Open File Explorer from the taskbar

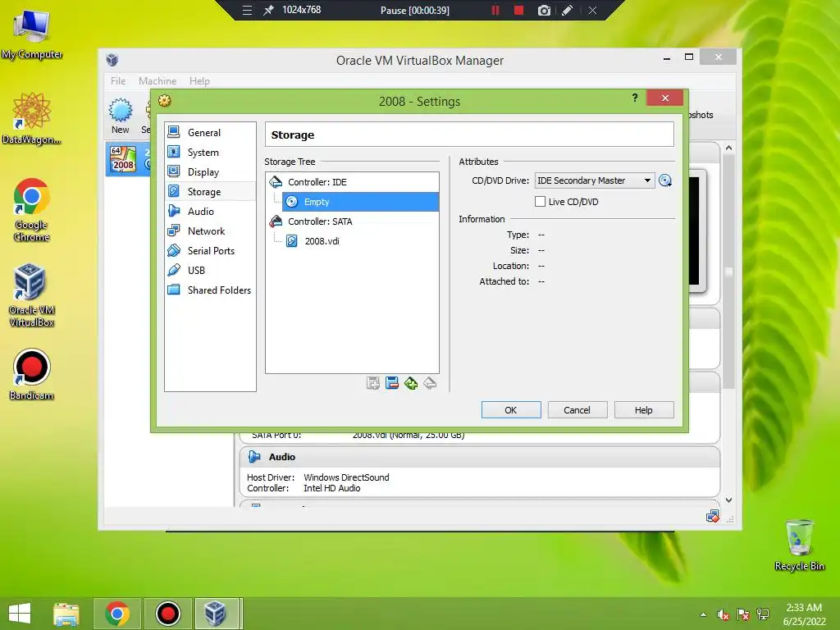(66, 614)
